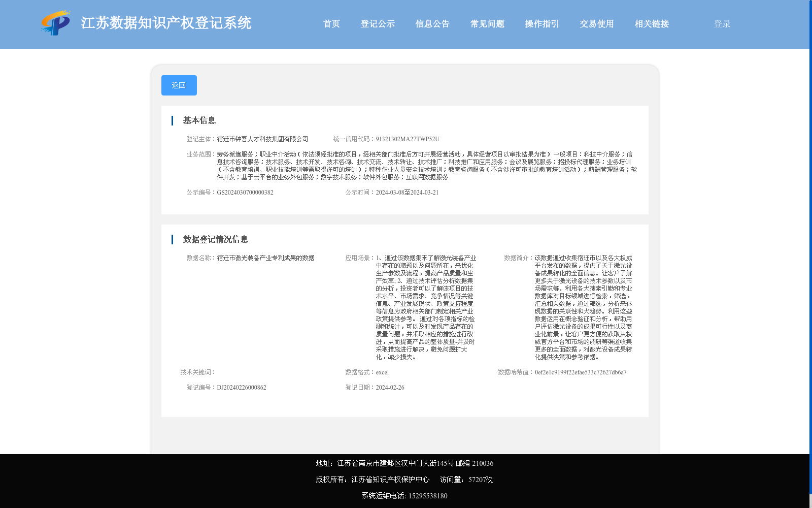Screen dimensions: 812x508
Task: Click the site title 江苏数据知识产权登记系统
Action: (x=166, y=23)
